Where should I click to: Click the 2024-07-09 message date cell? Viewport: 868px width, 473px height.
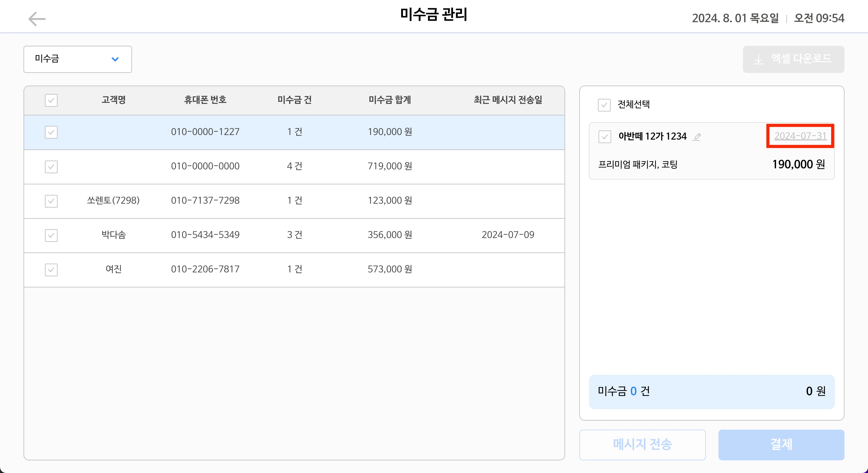pyautogui.click(x=508, y=235)
